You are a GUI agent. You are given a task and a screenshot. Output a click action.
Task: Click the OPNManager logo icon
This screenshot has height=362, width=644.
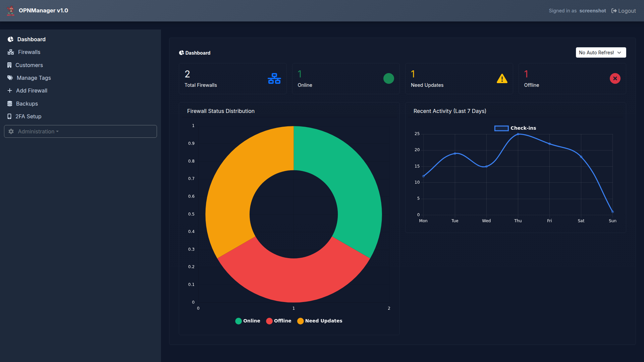[11, 11]
